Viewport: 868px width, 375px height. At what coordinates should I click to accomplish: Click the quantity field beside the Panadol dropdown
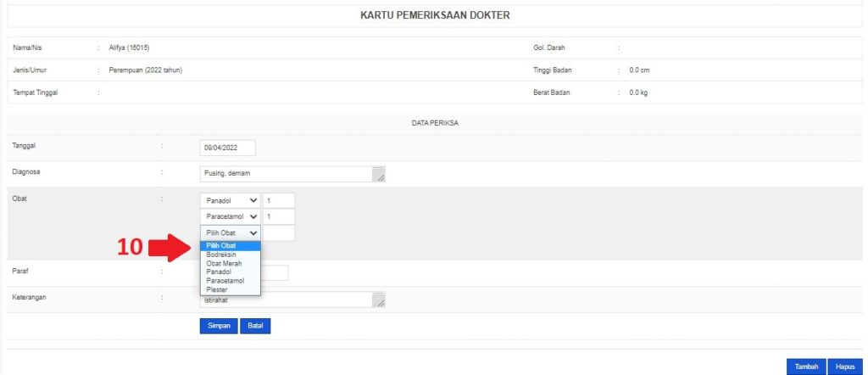[x=279, y=201]
